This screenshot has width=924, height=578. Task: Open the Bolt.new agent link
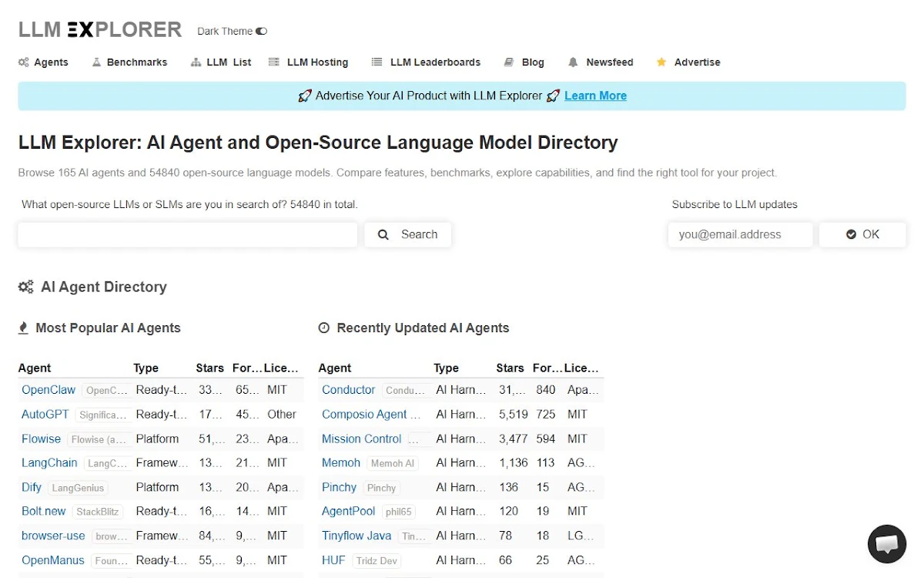[x=44, y=511]
